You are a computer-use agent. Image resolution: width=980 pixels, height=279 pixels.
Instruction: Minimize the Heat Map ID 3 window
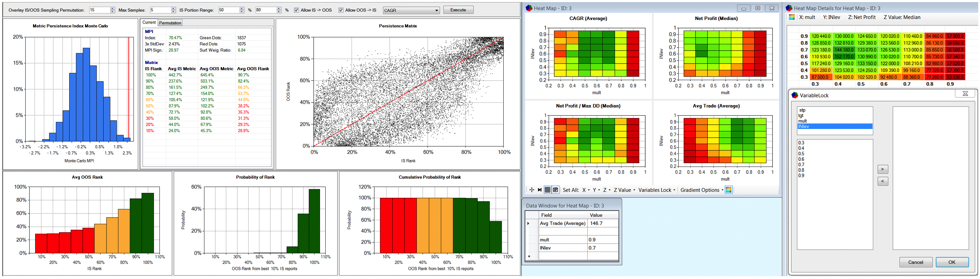743,8
